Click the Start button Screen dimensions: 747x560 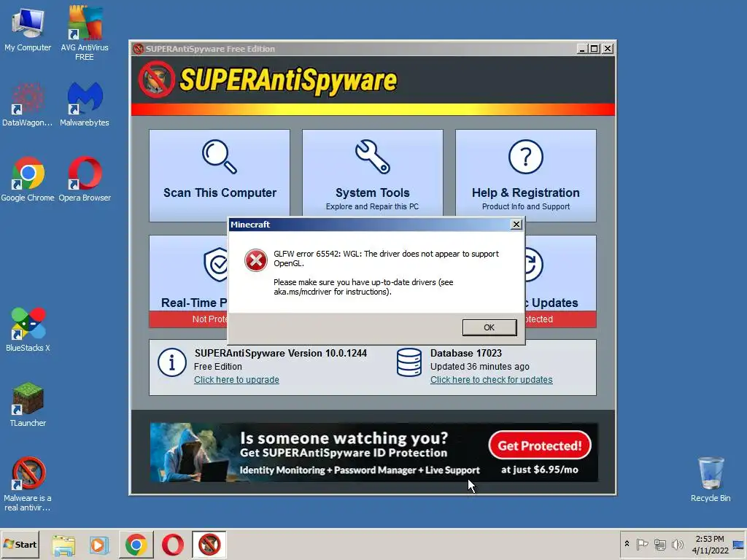pyautogui.click(x=20, y=544)
